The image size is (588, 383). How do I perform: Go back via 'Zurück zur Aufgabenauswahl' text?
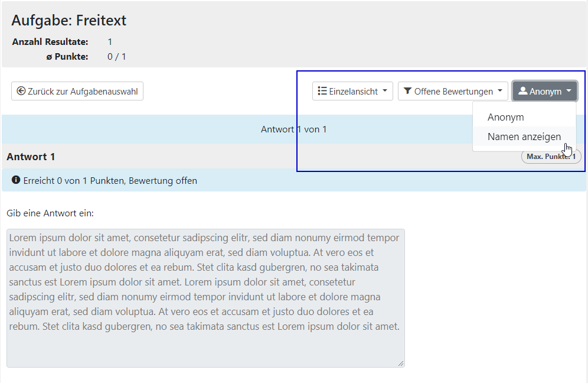tap(83, 91)
